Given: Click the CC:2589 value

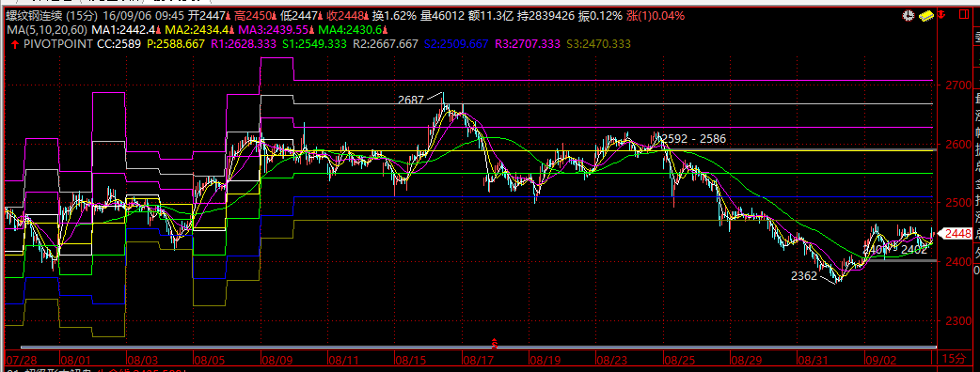Looking at the screenshot, I should (119, 44).
